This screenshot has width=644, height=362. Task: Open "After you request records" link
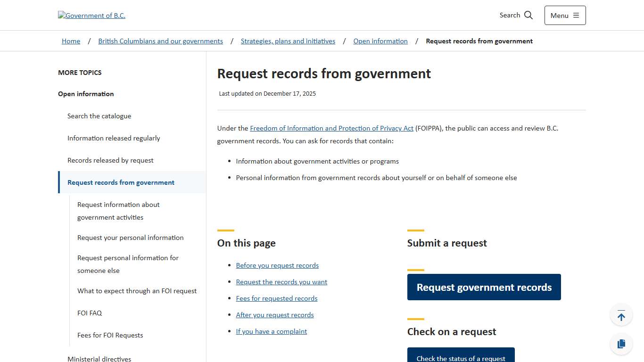click(275, 315)
